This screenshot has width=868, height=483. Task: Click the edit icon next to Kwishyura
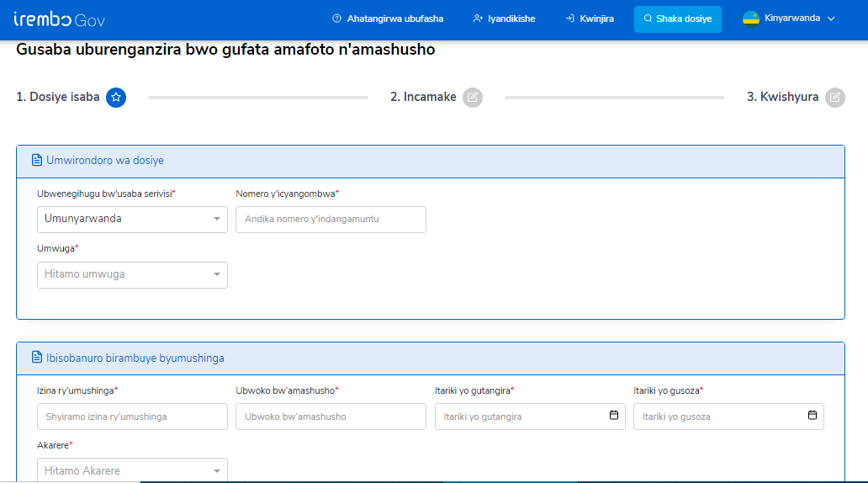click(834, 98)
